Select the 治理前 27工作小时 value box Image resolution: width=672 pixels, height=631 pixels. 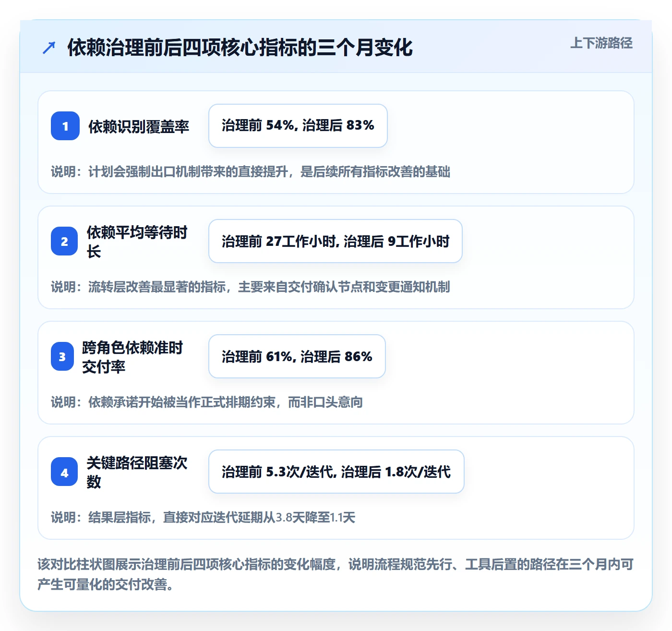click(336, 241)
